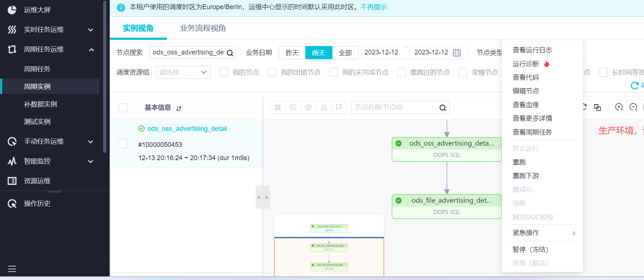Open 运维大屏 dashboard icon in sidebar
Screen dimensions: 644x280
point(12,10)
